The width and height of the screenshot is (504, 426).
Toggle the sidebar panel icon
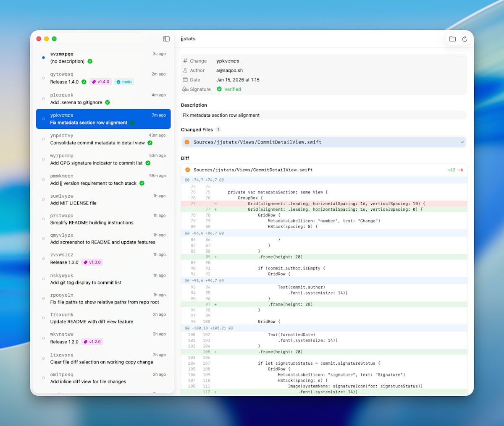(166, 39)
